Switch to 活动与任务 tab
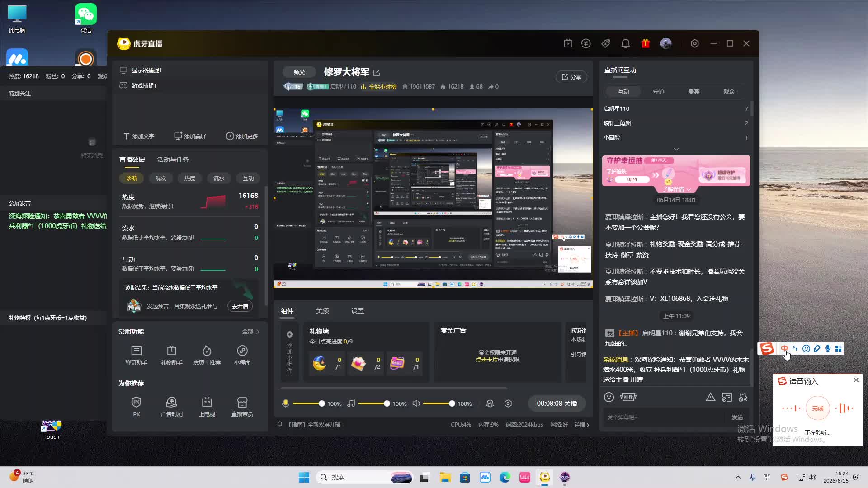This screenshot has width=868, height=488. (x=173, y=160)
